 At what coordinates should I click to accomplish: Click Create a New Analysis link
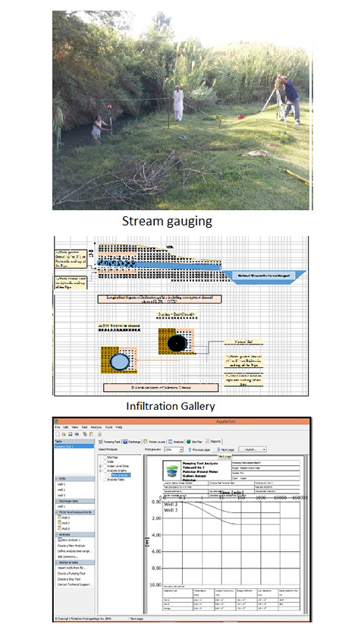pos(71,546)
